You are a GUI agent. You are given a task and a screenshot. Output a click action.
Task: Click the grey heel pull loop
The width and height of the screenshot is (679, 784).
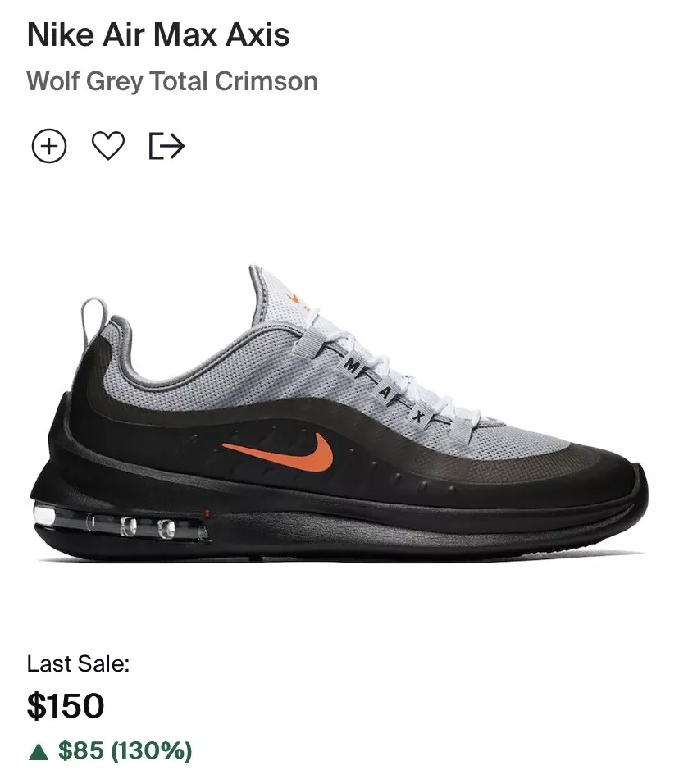[94, 320]
